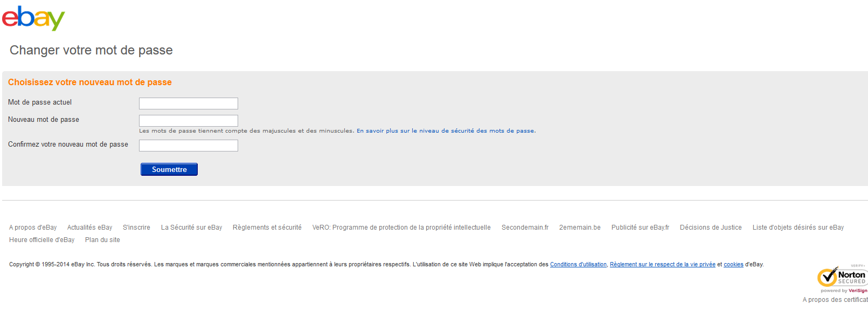868x317 pixels.
Task: Select the confirm new password field
Action: (188, 146)
